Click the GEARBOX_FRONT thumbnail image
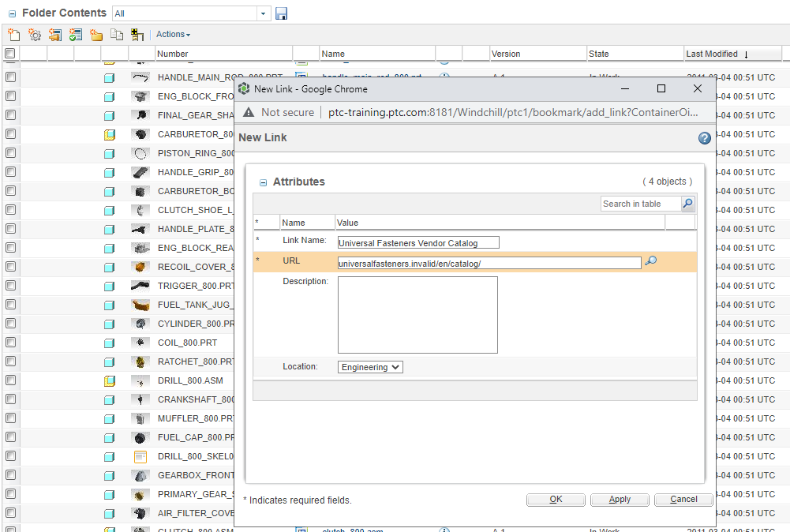 point(140,475)
